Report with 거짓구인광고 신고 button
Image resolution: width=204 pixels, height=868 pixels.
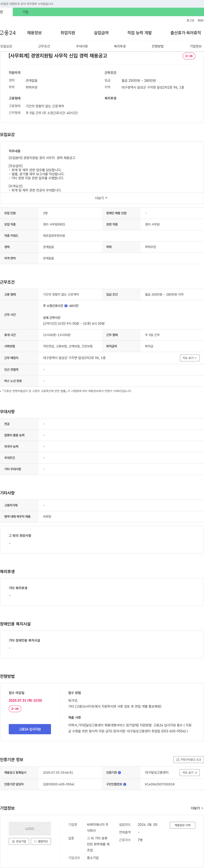point(188,759)
